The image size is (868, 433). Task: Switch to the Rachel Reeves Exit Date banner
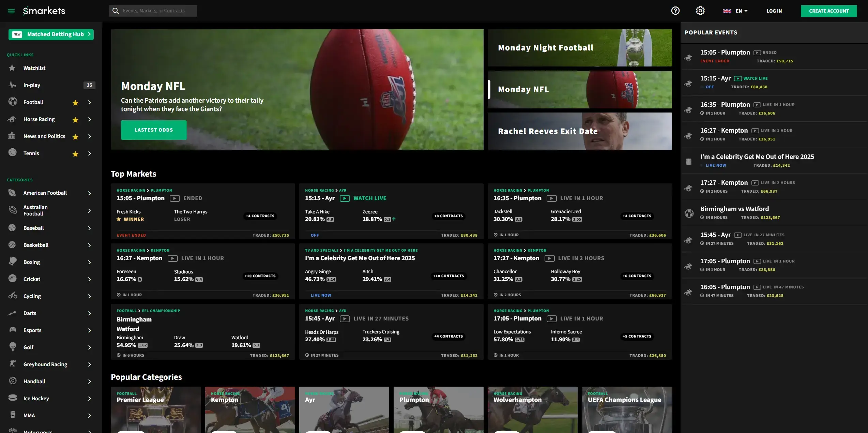pyautogui.click(x=579, y=131)
